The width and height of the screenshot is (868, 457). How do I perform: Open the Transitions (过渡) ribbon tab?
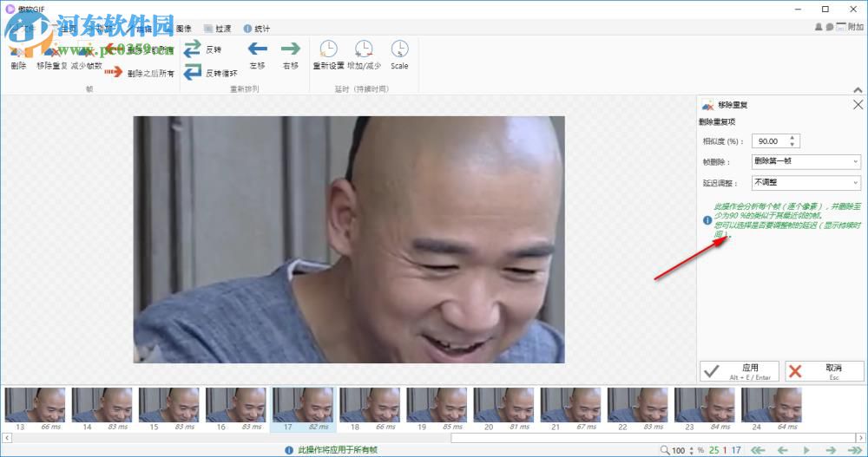218,29
